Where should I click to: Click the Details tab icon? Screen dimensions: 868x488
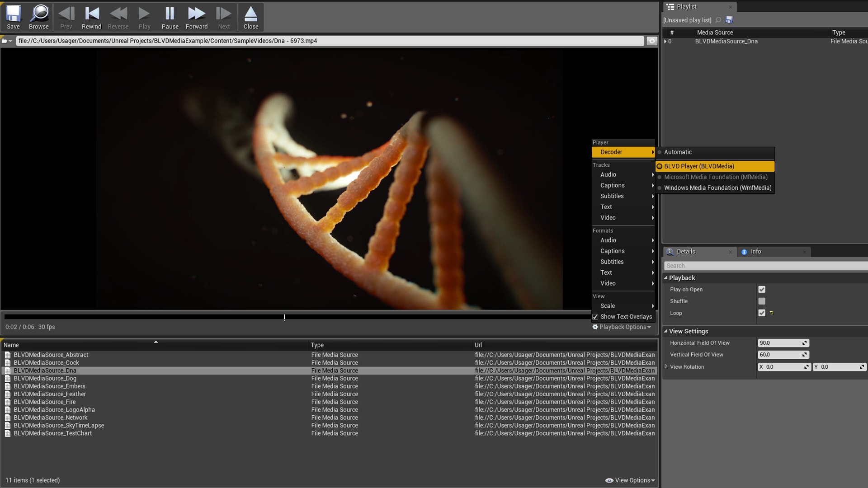670,252
